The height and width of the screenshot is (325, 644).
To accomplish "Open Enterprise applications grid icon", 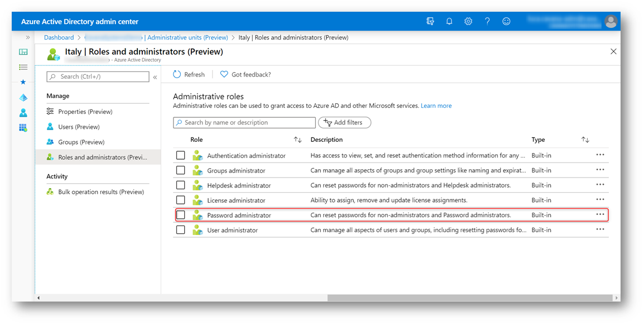I will (x=23, y=128).
